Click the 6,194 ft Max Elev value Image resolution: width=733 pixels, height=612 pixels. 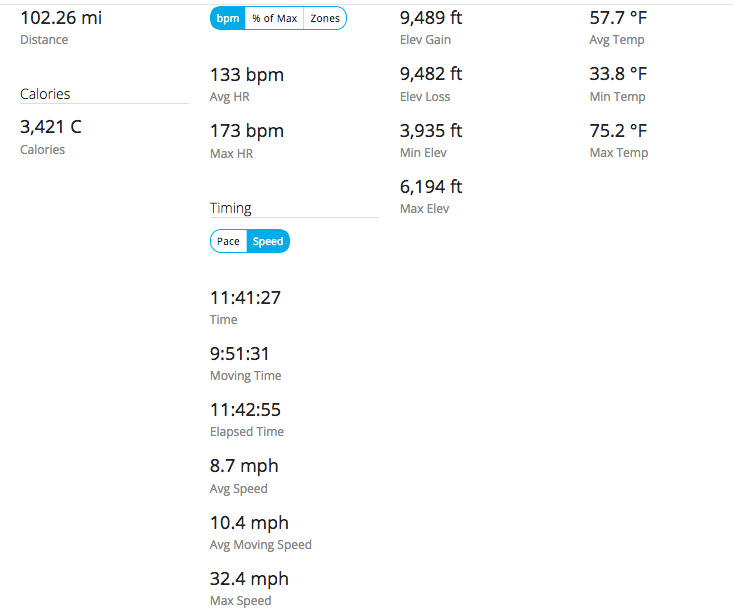click(431, 187)
